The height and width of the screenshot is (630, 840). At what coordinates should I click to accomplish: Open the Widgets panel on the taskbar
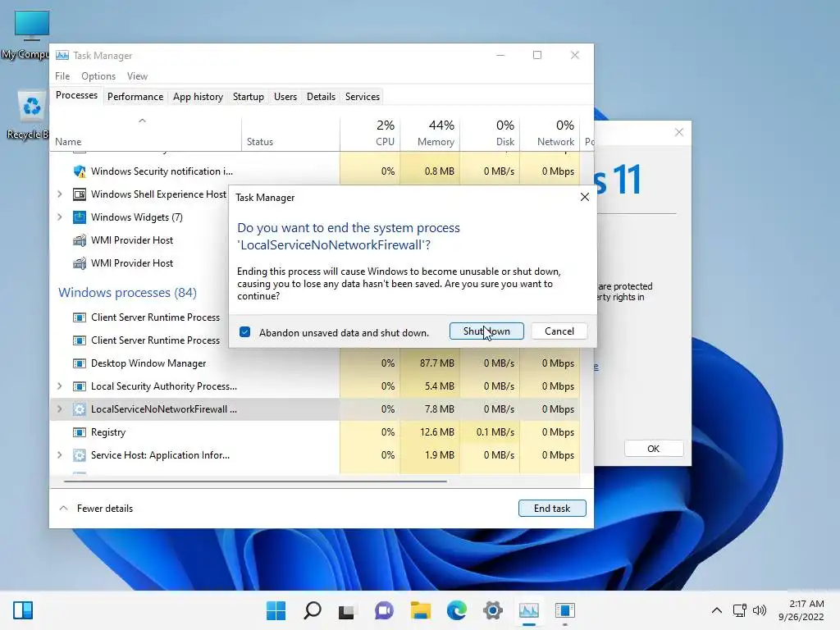23,610
